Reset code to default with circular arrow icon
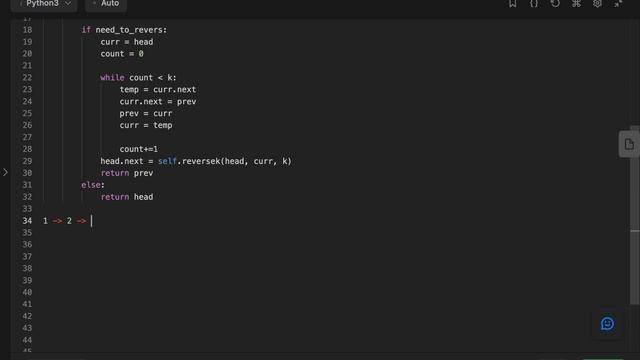The height and width of the screenshot is (360, 640). 555,4
